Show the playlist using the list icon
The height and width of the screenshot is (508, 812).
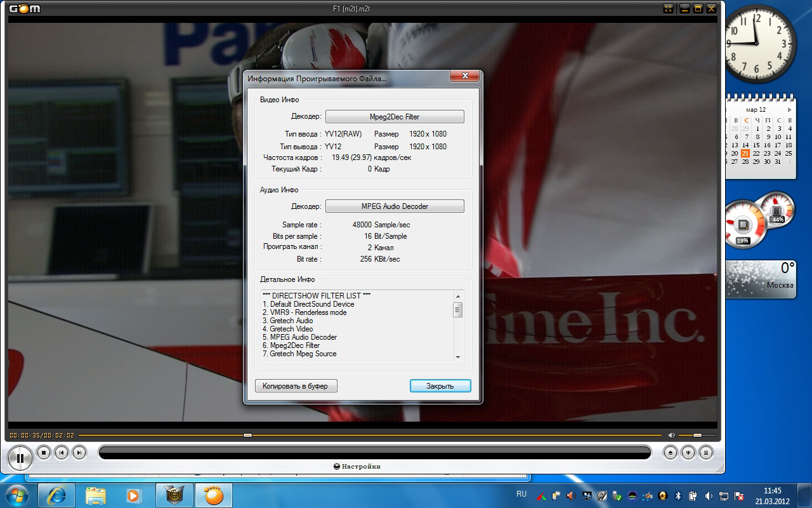[706, 453]
